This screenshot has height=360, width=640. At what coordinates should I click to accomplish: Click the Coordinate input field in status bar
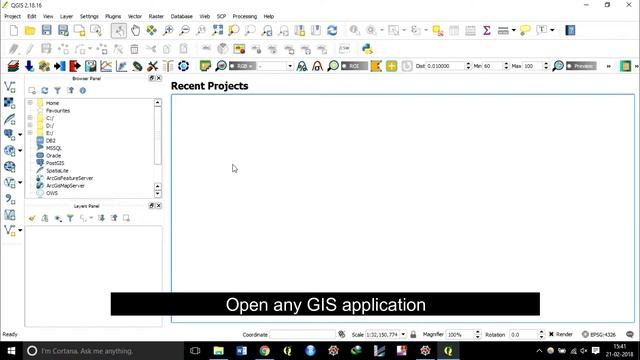pyautogui.click(x=302, y=334)
